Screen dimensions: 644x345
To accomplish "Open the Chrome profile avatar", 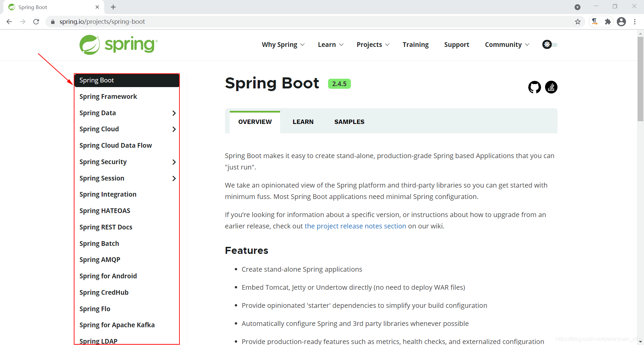I will tap(621, 22).
